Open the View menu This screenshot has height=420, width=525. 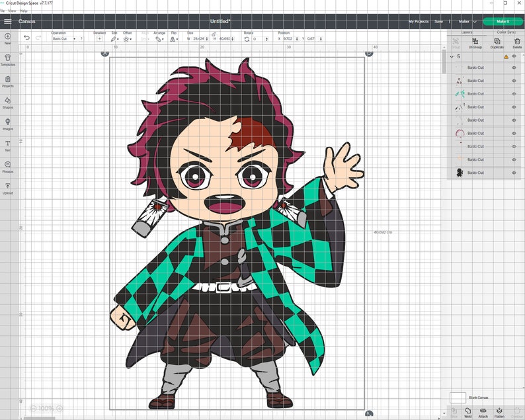[12, 11]
